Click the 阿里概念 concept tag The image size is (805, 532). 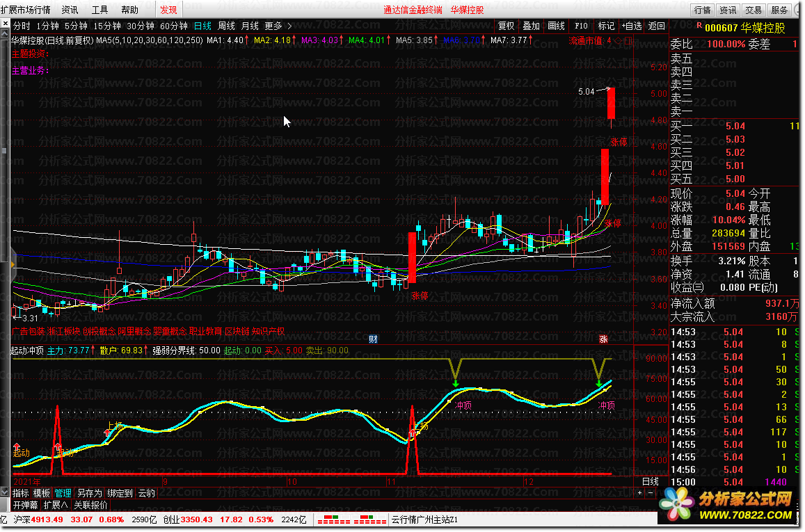[134, 332]
